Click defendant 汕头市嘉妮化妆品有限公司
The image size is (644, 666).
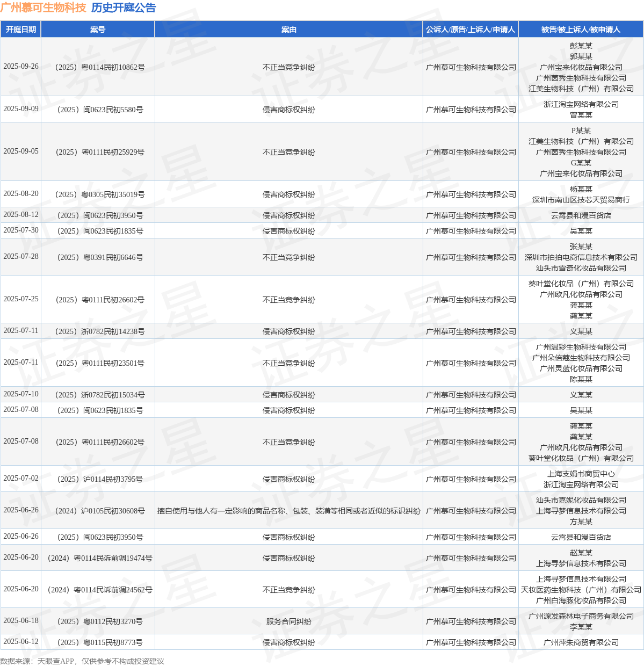[x=581, y=500]
